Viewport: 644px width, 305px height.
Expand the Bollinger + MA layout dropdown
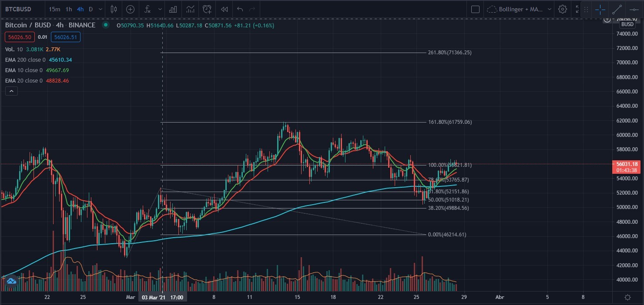point(550,9)
